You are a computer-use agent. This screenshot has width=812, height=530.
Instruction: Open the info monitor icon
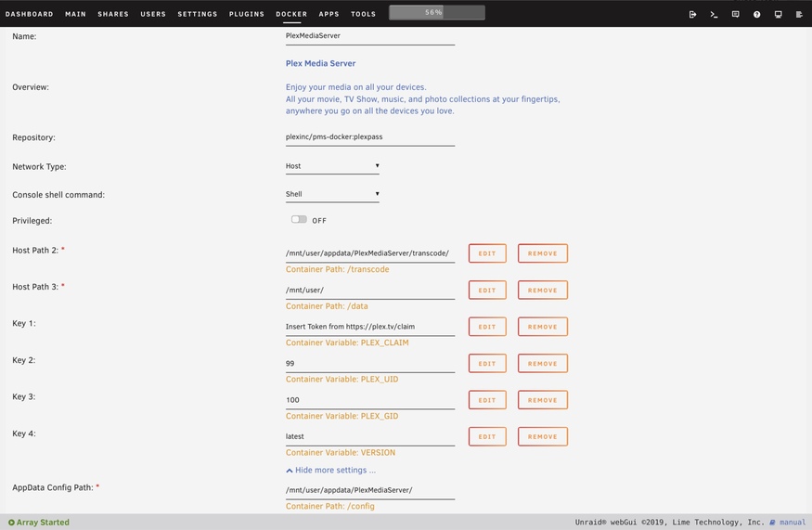click(778, 14)
